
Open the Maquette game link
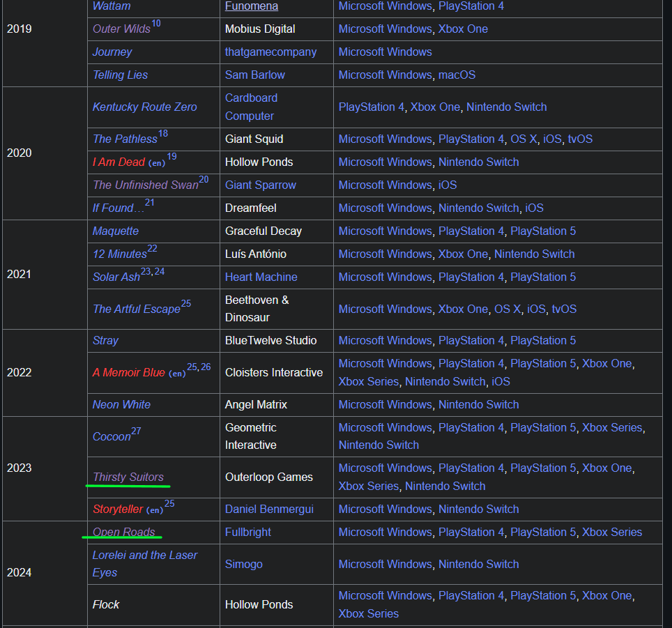tap(116, 231)
